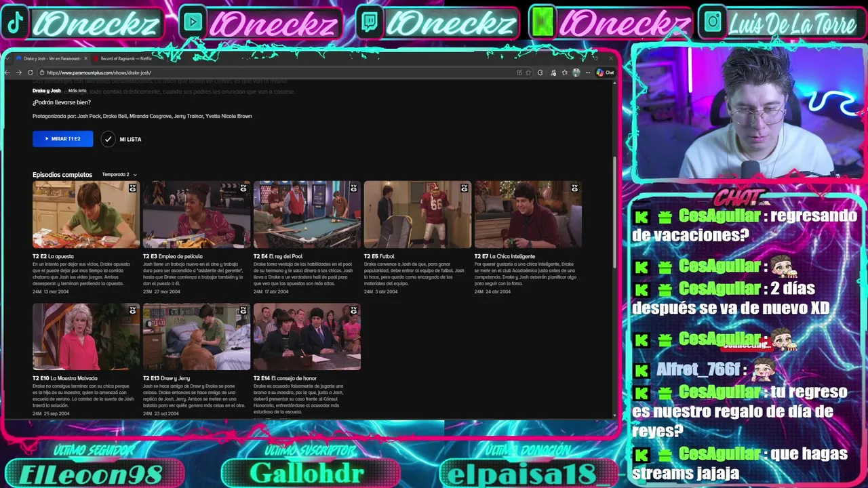Viewport: 868px width, 488px height.
Task: Click the date 17 abr 2004
Action: 277,291
